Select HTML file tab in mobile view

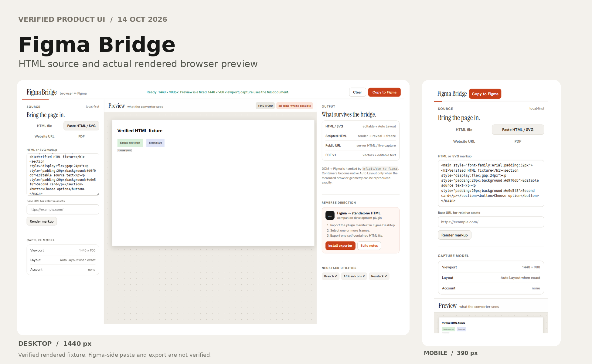click(x=464, y=130)
